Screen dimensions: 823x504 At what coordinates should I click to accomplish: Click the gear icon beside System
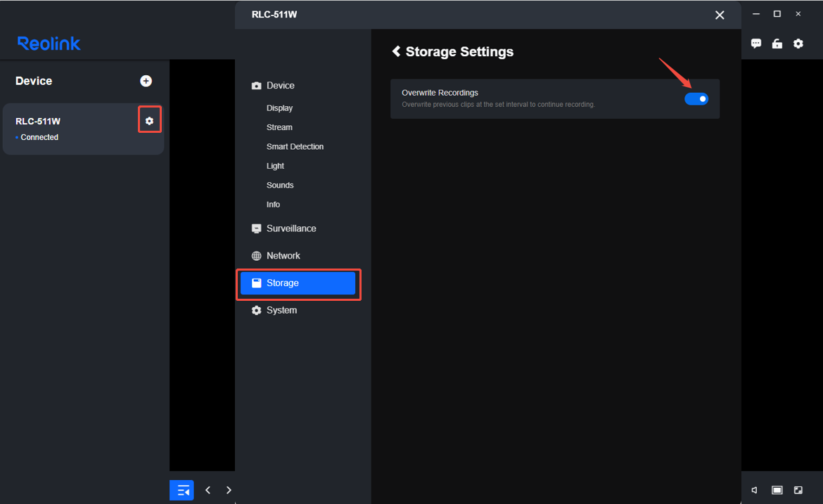(256, 311)
